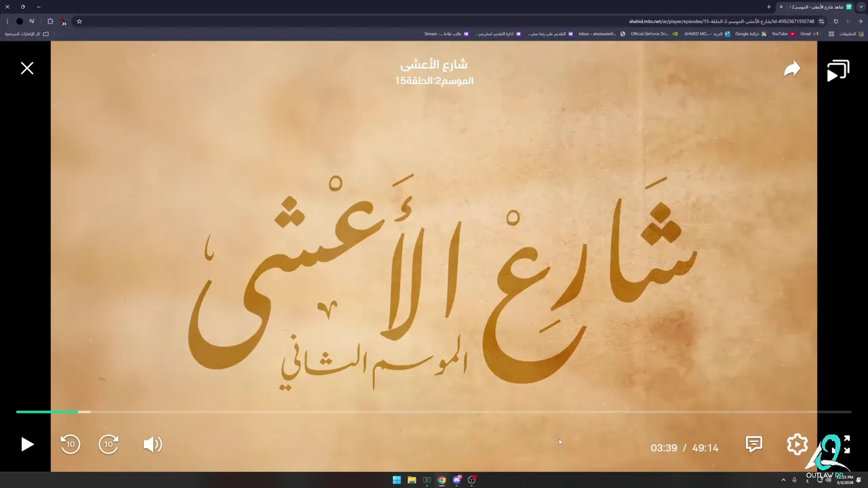Toggle fullscreen mode
Image resolution: width=868 pixels, height=488 pixels.
(841, 445)
